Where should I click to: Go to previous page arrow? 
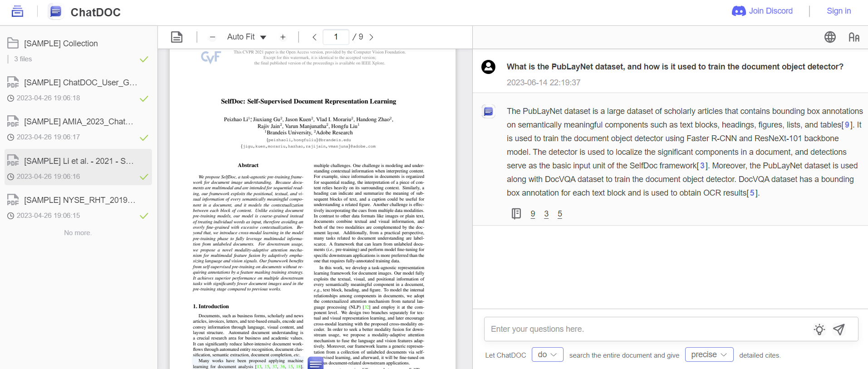314,37
